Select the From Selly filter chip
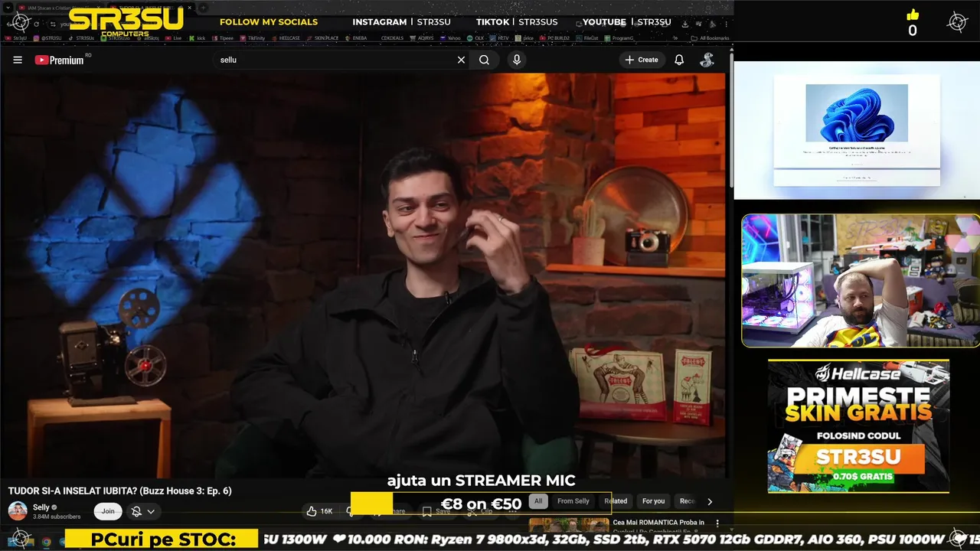The image size is (980, 551). coord(573,501)
